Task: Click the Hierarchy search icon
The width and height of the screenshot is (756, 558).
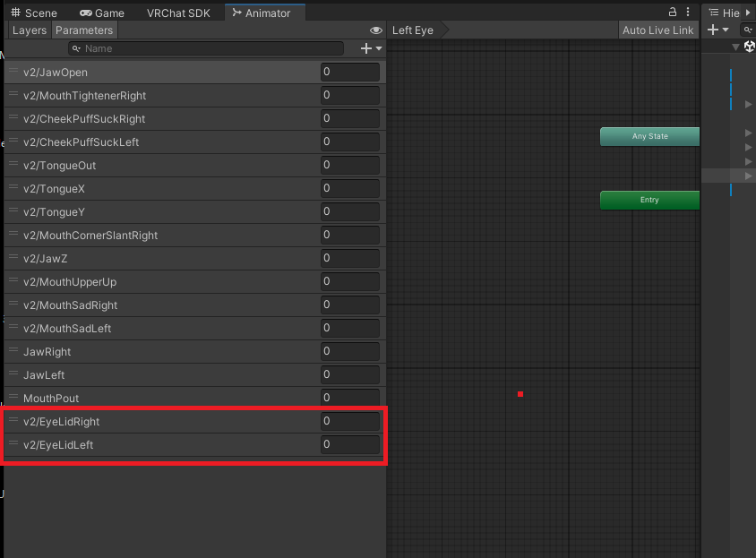Action: click(748, 30)
